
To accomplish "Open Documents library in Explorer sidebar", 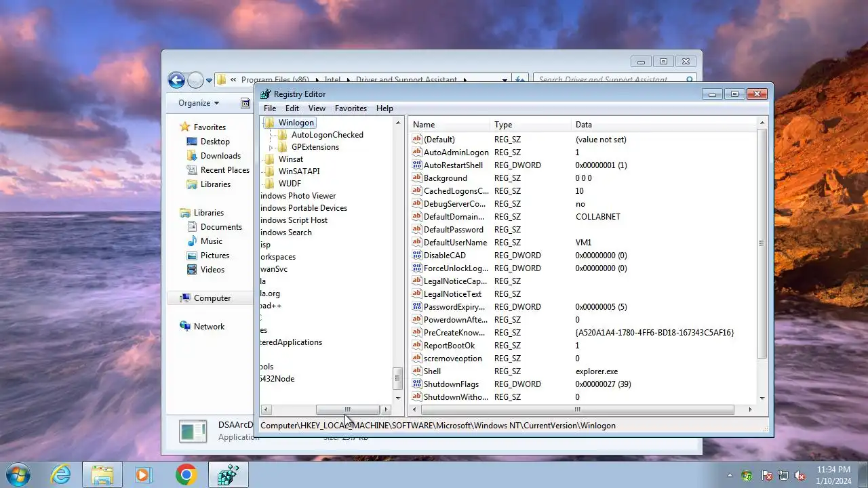I will [221, 227].
